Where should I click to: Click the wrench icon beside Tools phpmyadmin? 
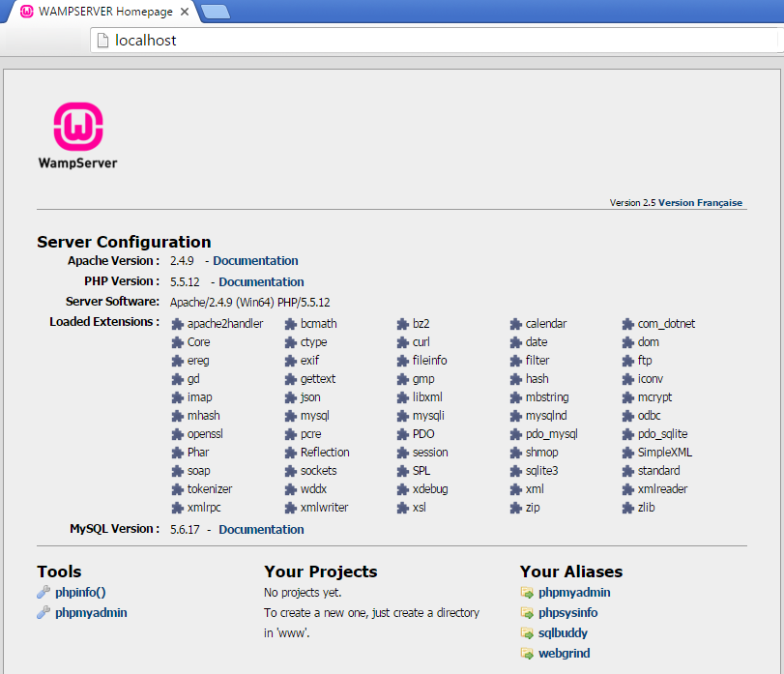coord(44,612)
